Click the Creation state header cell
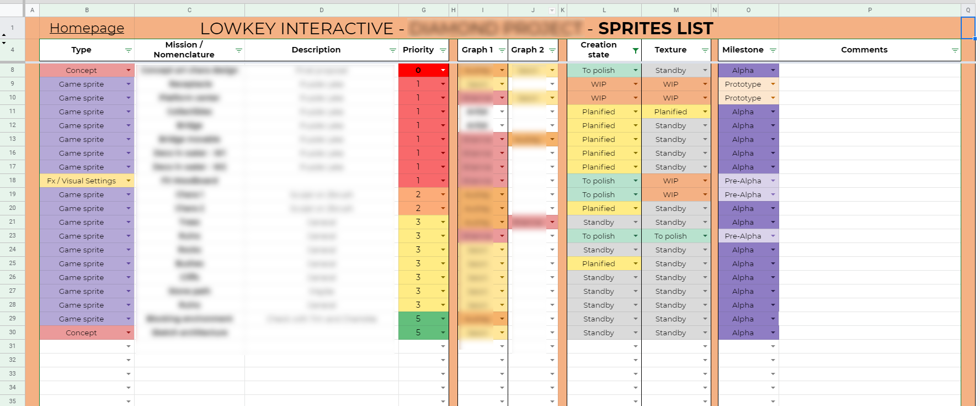This screenshot has height=406, width=980. (604, 50)
